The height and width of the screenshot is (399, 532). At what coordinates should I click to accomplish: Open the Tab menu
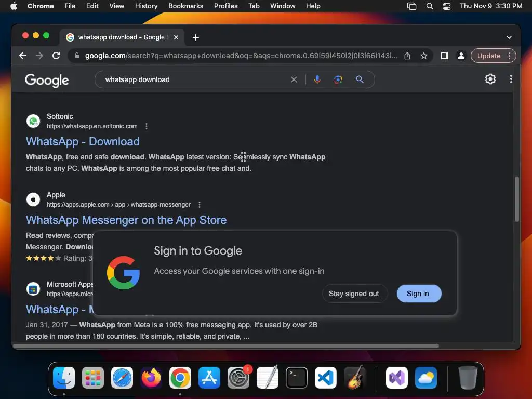tap(254, 6)
